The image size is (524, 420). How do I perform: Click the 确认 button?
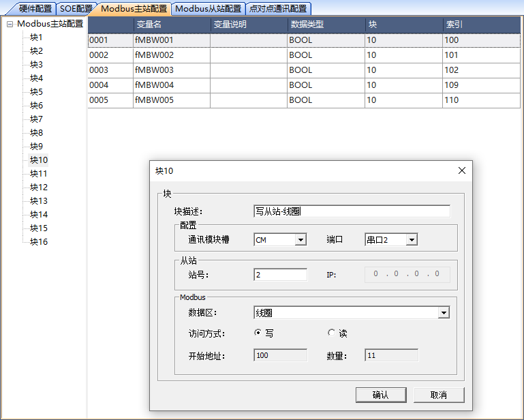(381, 395)
